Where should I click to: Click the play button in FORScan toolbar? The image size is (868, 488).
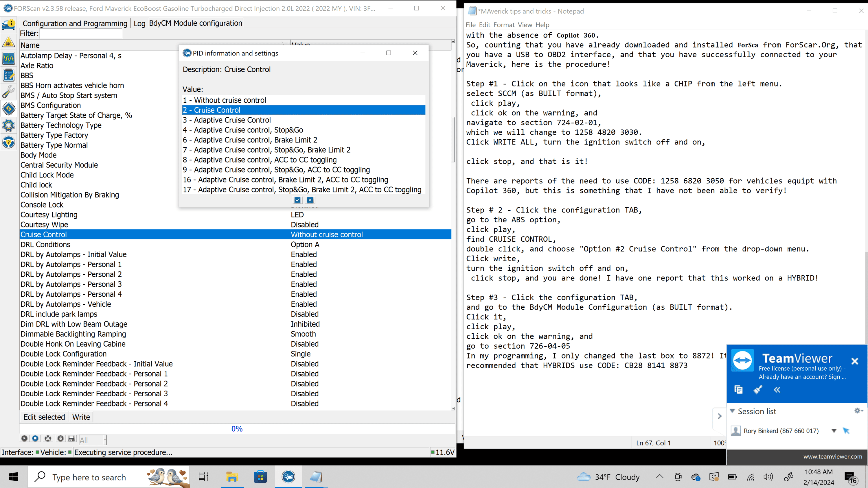[24, 439]
